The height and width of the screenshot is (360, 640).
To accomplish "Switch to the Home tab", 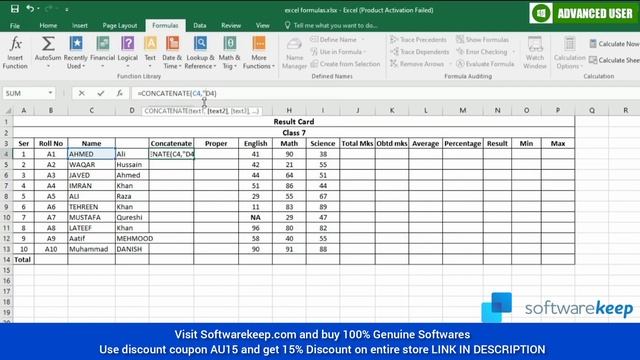I will click(x=48, y=25).
